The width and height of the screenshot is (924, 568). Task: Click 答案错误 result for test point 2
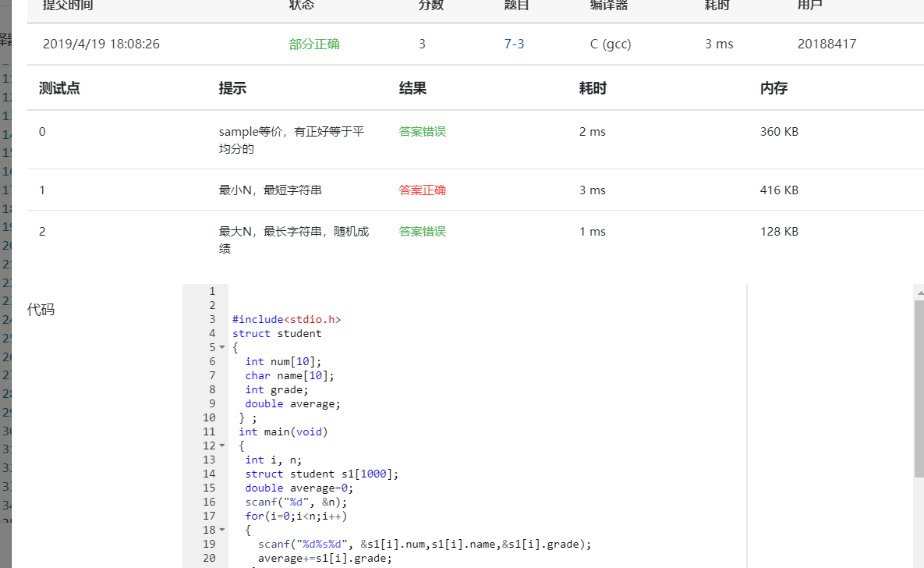pyautogui.click(x=422, y=231)
